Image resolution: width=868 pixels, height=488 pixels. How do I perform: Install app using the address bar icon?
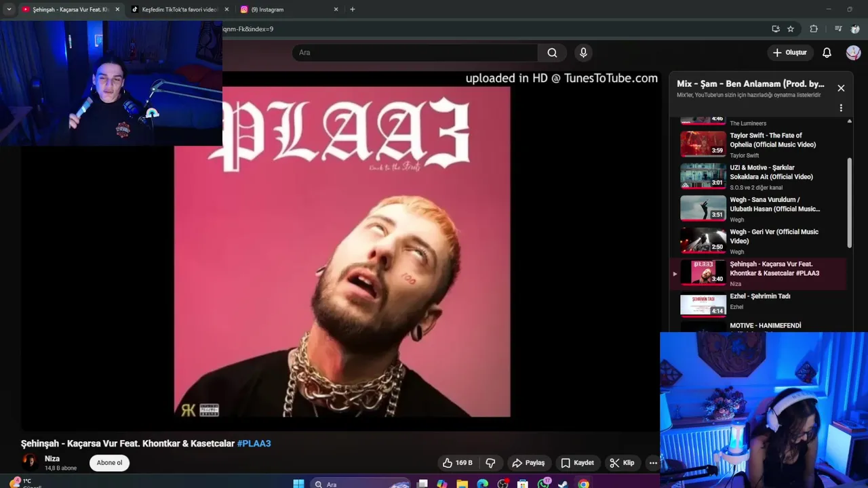tap(775, 29)
